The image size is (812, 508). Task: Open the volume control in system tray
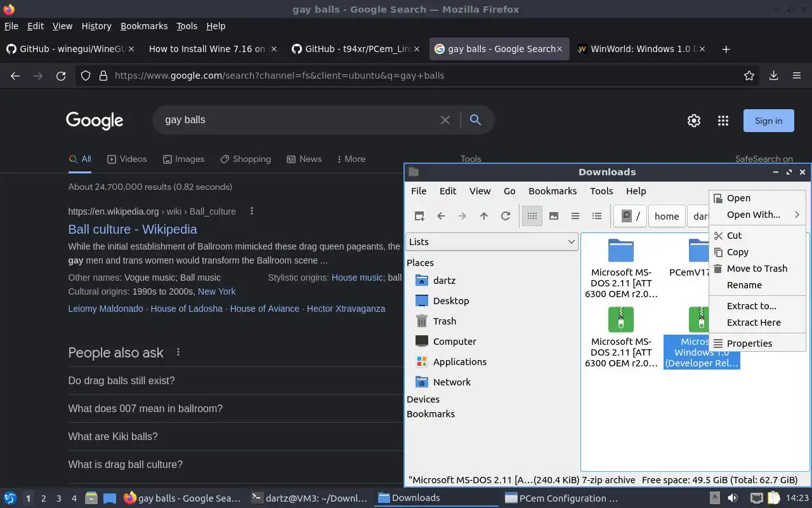click(733, 498)
